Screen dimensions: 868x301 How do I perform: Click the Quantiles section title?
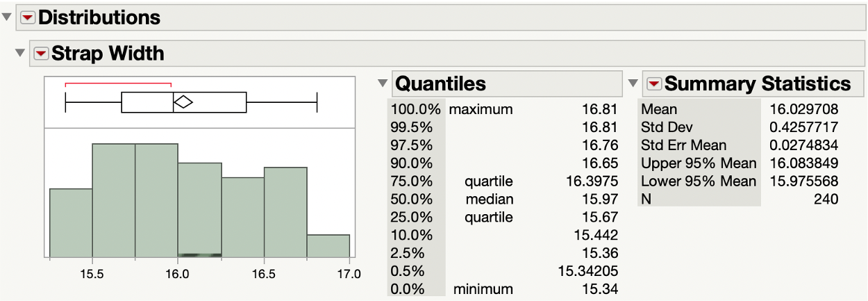440,84
